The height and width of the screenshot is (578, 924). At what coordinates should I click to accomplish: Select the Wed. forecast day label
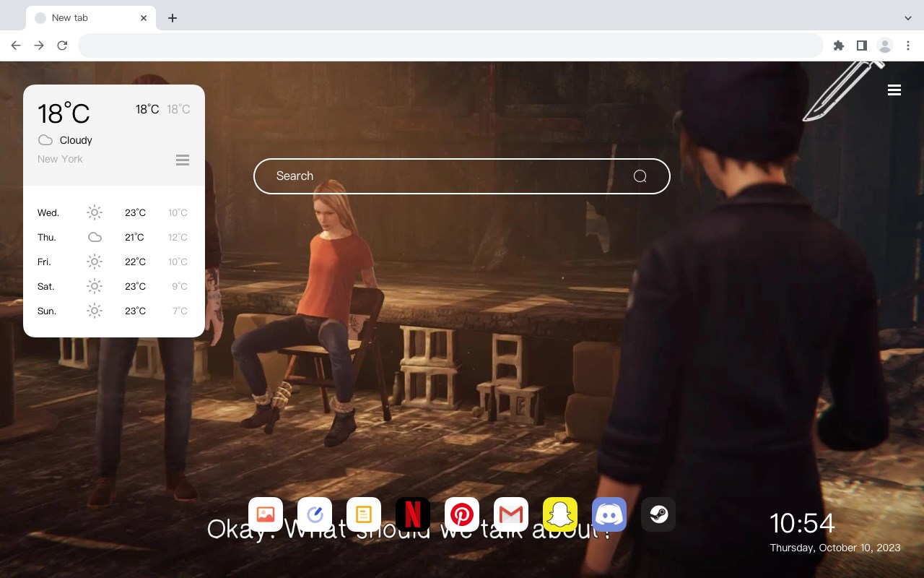48,212
